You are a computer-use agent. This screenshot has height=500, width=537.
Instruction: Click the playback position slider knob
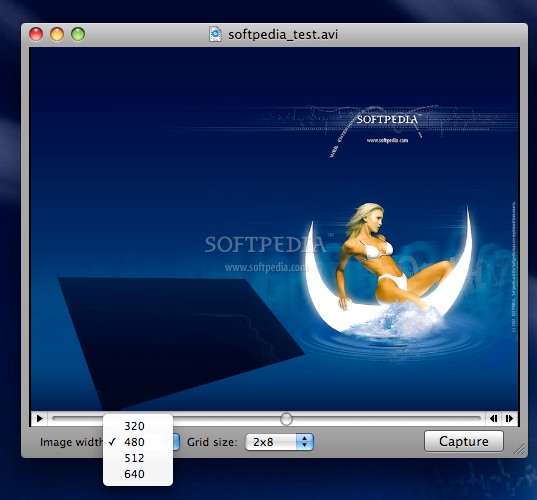coord(286,418)
